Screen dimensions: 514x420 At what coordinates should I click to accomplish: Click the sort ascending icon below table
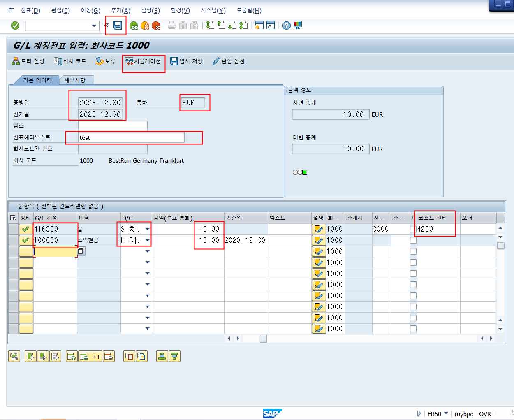click(162, 357)
